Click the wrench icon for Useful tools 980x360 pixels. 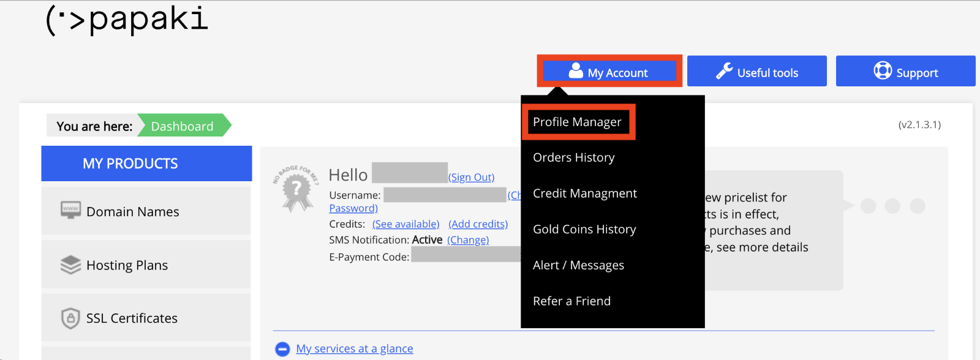(725, 71)
